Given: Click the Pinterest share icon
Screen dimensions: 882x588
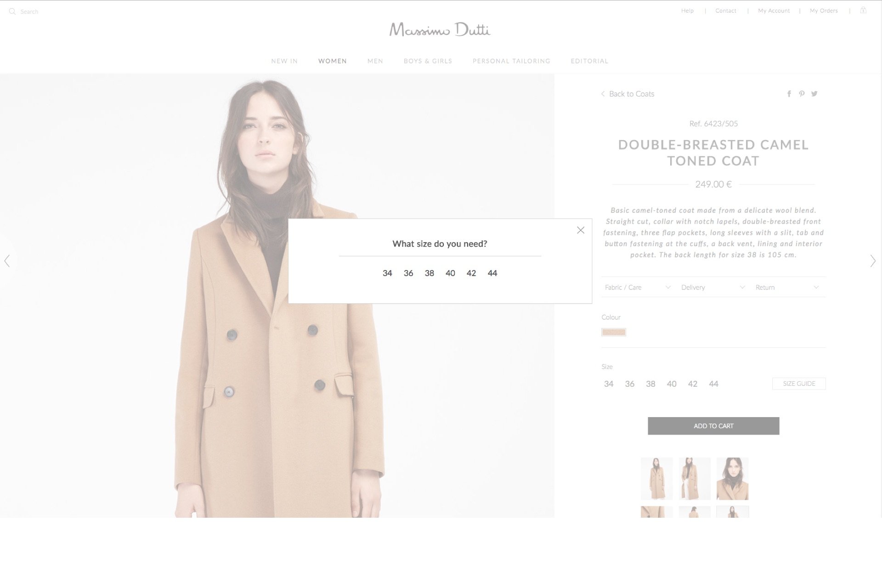Looking at the screenshot, I should coord(801,94).
